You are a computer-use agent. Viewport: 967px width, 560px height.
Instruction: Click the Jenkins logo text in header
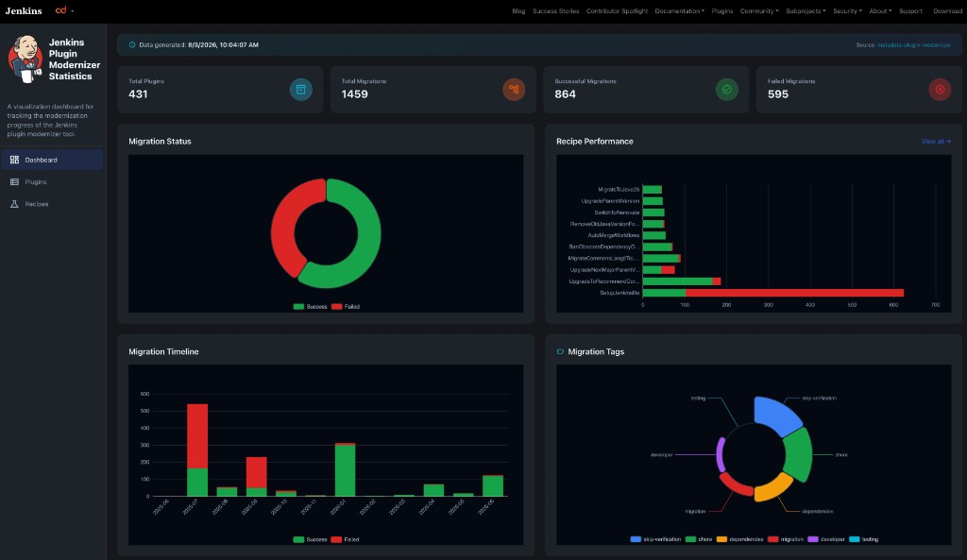click(24, 11)
